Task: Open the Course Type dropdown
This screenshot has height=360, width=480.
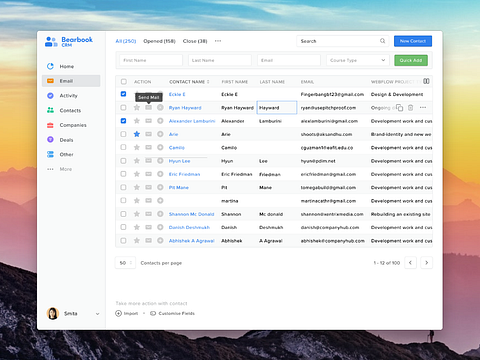Action: click(x=358, y=60)
